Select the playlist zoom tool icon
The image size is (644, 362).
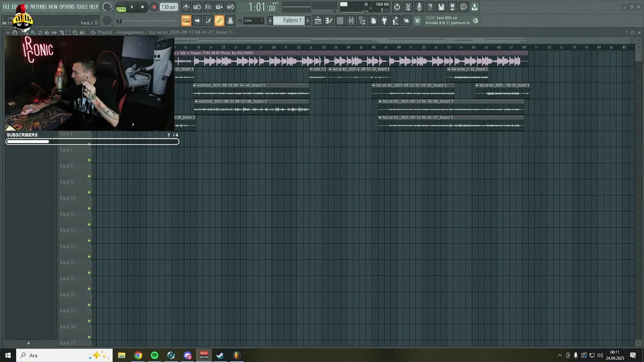pos(75,32)
